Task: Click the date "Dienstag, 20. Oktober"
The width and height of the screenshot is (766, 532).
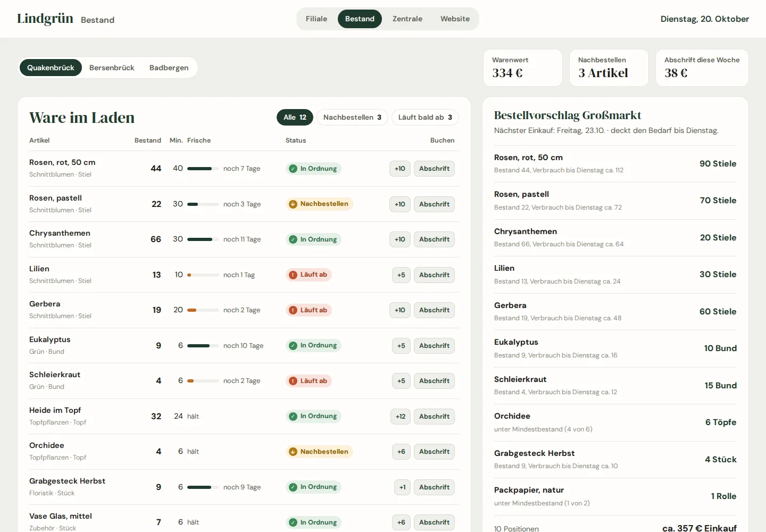Action: point(705,19)
